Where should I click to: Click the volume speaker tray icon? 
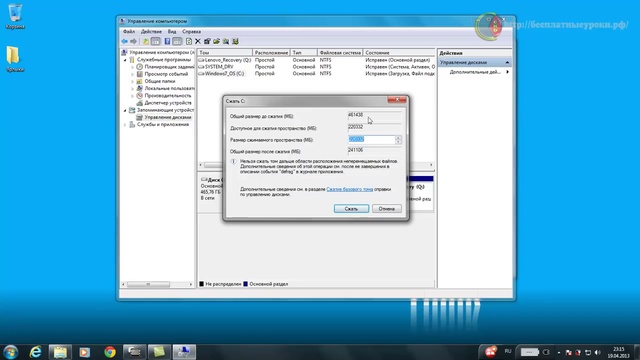click(x=598, y=352)
